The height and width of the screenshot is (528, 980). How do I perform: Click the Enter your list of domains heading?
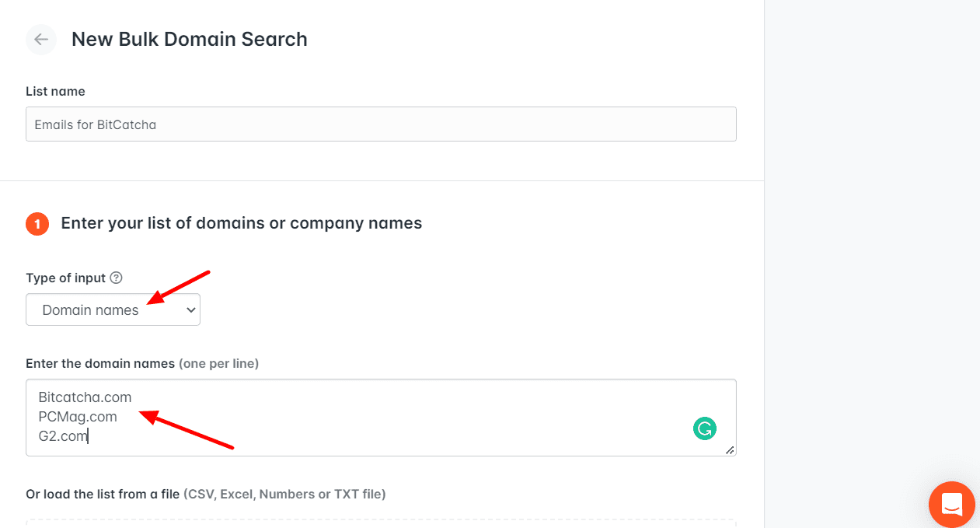[x=242, y=224]
